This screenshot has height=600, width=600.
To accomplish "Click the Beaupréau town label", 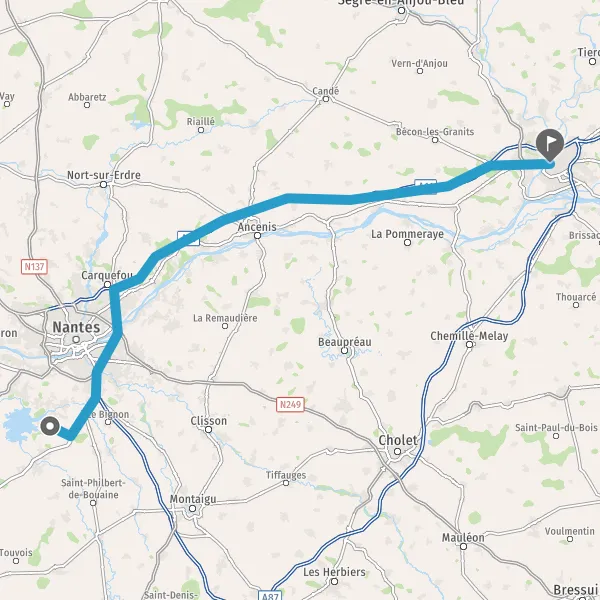I will tap(345, 341).
